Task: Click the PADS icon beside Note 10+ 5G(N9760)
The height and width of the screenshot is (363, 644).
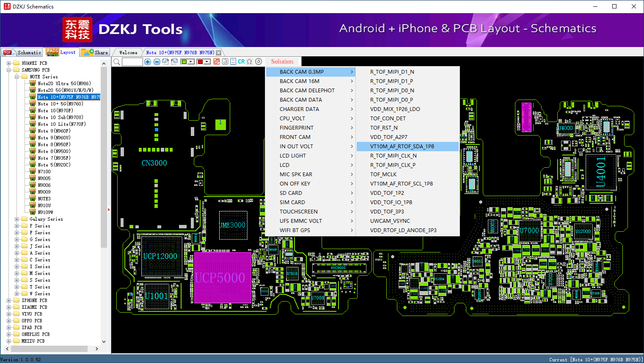Action: [x=33, y=104]
